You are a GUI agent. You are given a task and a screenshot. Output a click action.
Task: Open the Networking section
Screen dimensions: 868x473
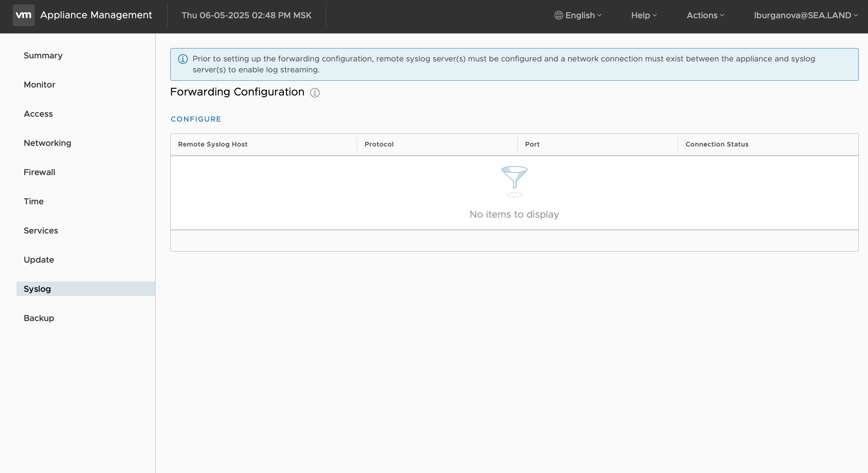[47, 143]
